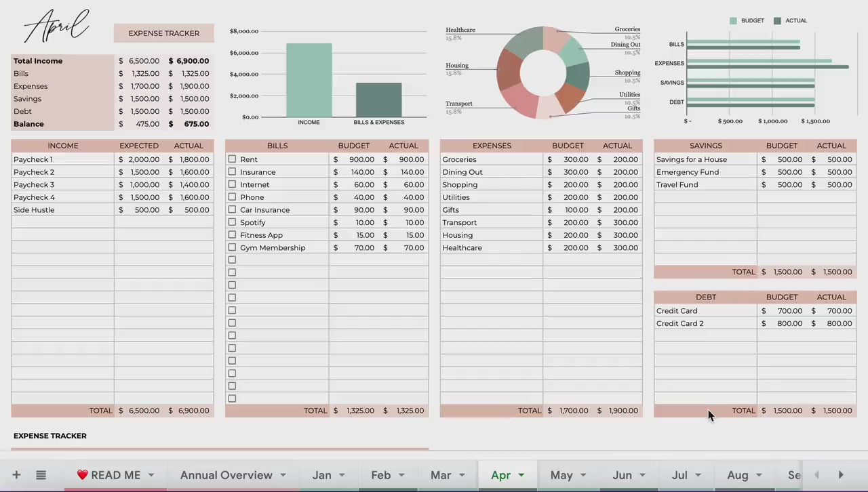Switch to the Feb sheet tab

[x=381, y=475]
